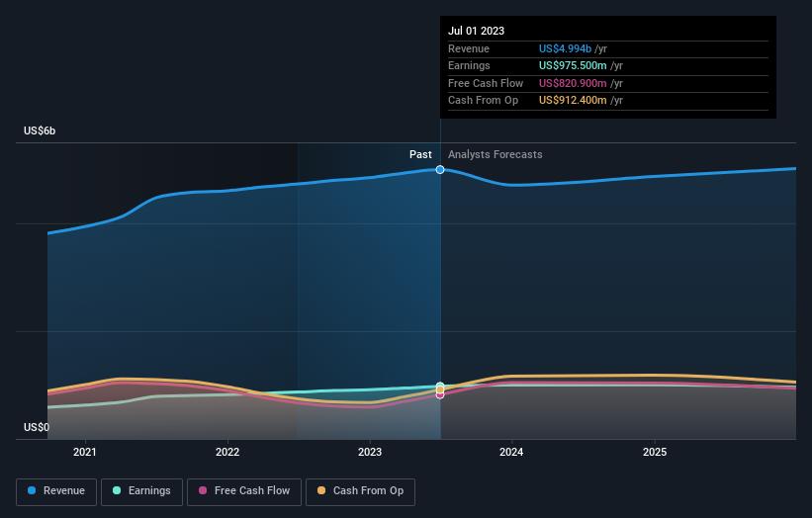Click the Free Cash Flow label in tooltip

pos(486,83)
